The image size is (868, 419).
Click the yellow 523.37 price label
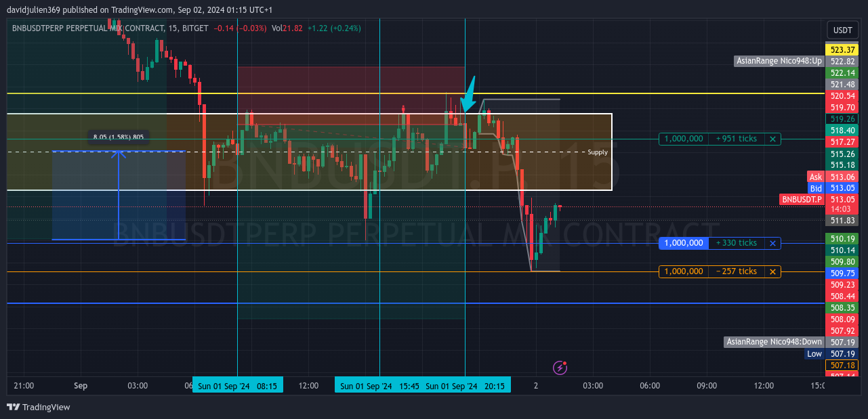(842, 50)
